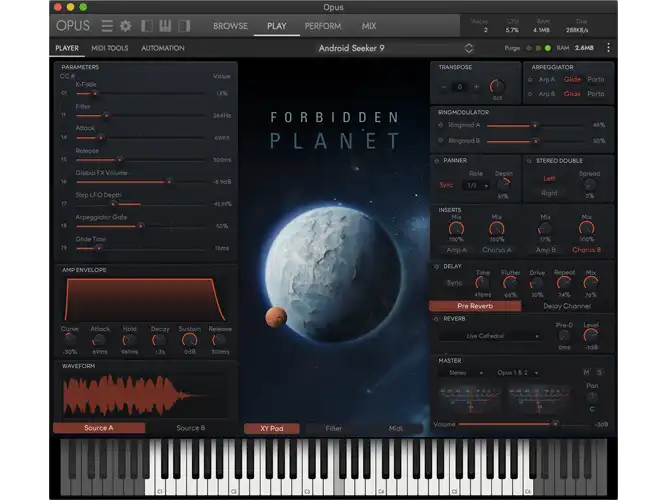
Task: Click the orange planet XY pad handle
Action: coord(276,317)
